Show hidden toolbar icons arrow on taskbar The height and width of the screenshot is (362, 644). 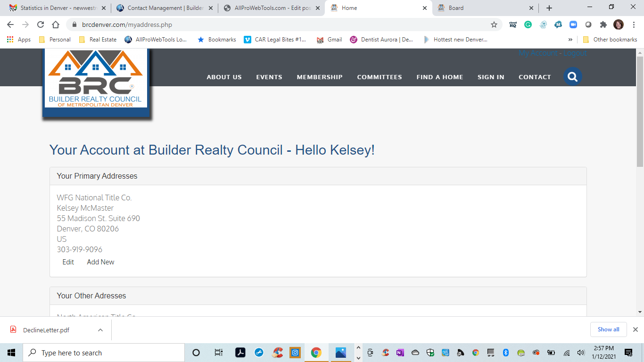pyautogui.click(x=358, y=348)
